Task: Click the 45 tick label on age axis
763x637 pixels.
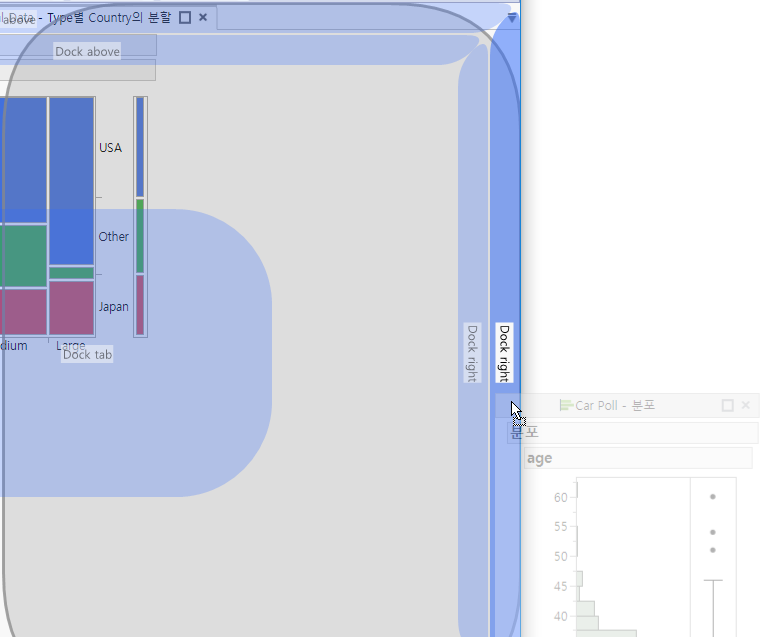Action: tap(561, 586)
